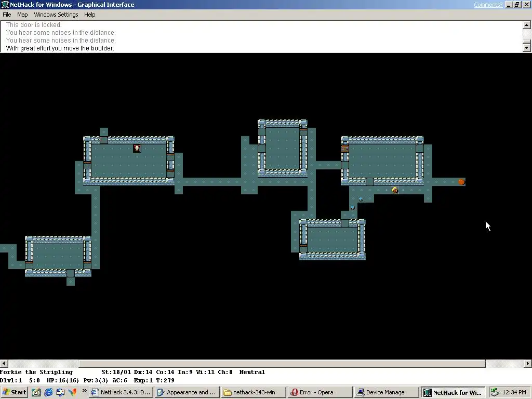Click the 'Dx:14' dexterity stat

point(143,372)
